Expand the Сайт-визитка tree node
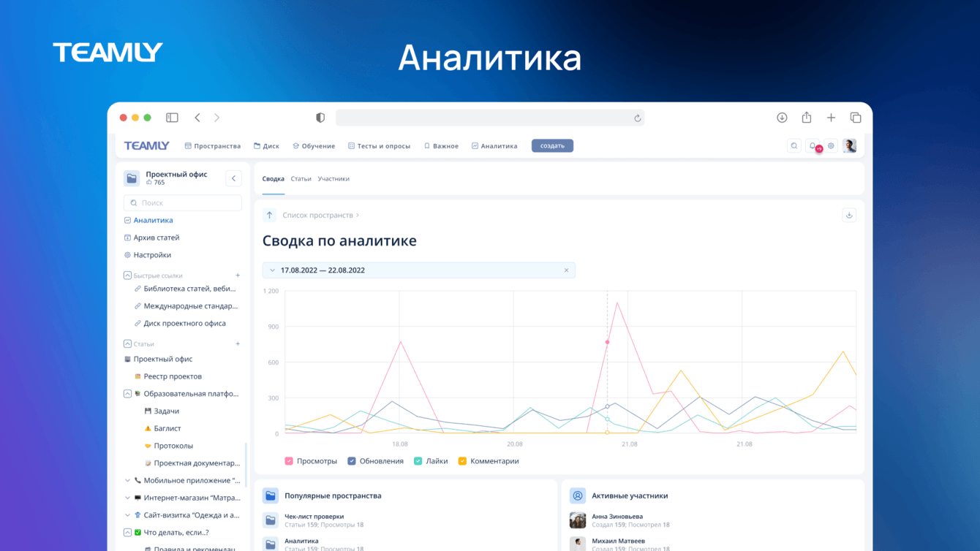 tap(127, 515)
